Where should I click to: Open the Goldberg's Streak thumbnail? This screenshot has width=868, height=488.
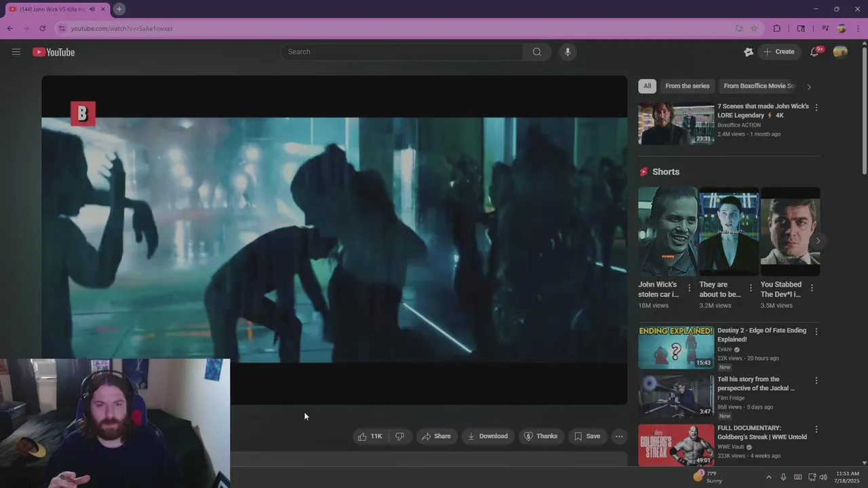(676, 445)
